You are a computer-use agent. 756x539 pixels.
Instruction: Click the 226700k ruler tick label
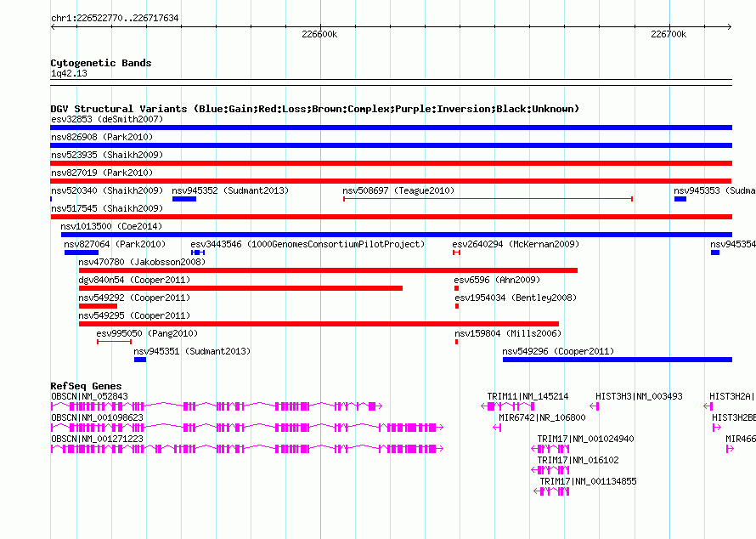(x=669, y=34)
